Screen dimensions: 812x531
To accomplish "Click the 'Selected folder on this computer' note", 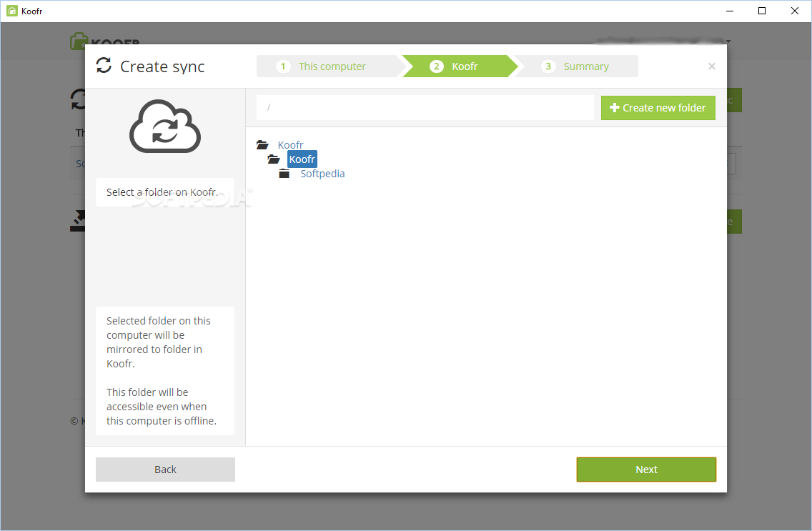I will coord(159,342).
